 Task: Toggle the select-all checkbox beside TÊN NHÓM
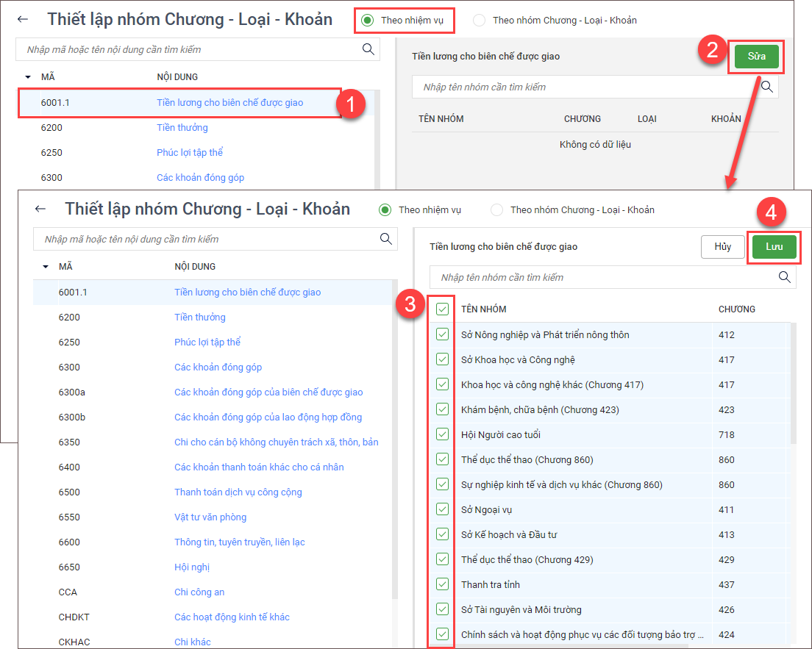click(442, 309)
